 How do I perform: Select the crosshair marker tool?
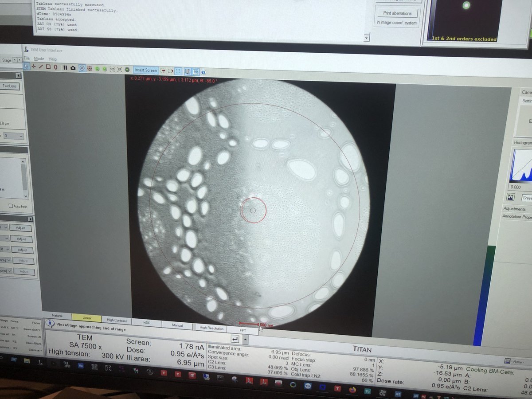click(x=34, y=66)
